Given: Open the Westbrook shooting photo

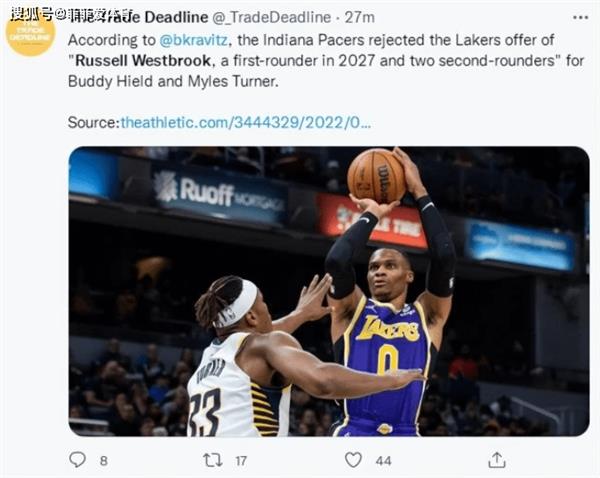Looking at the screenshot, I should pos(329,291).
